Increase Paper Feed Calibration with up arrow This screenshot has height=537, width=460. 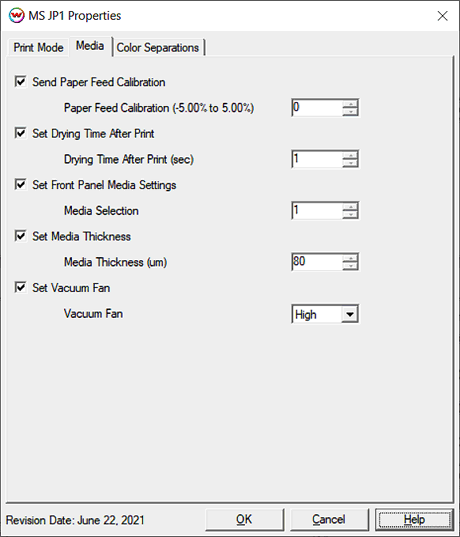click(x=350, y=104)
